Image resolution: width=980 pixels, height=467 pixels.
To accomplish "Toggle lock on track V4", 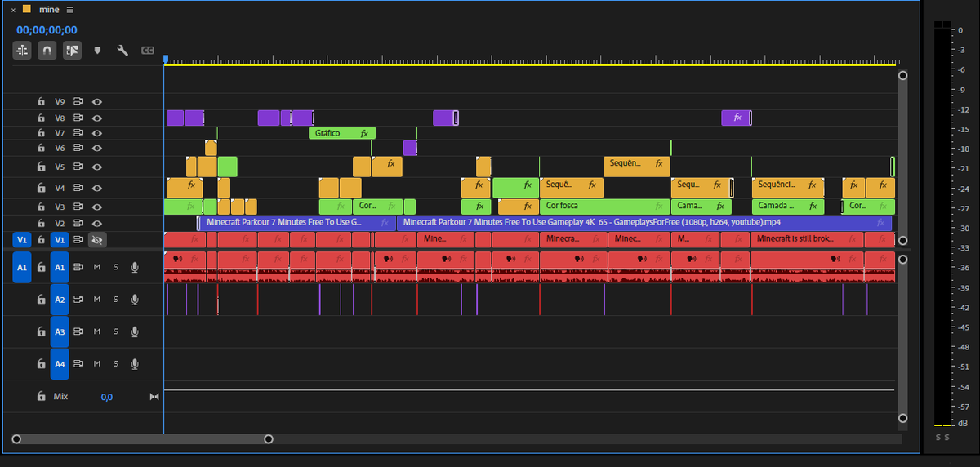I will [40, 188].
